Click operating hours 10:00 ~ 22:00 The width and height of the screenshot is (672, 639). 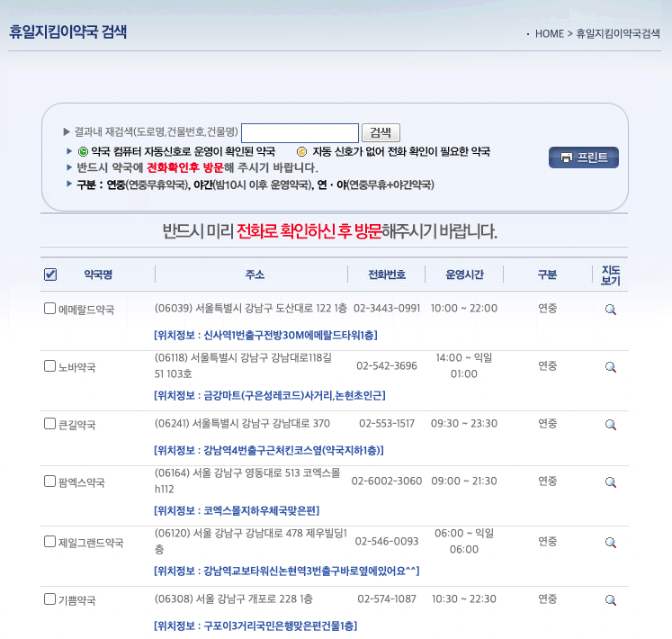464,309
